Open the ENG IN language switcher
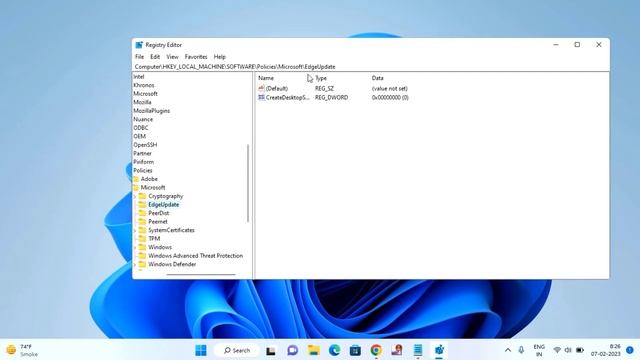Viewport: 640px width, 360px height. [539, 350]
